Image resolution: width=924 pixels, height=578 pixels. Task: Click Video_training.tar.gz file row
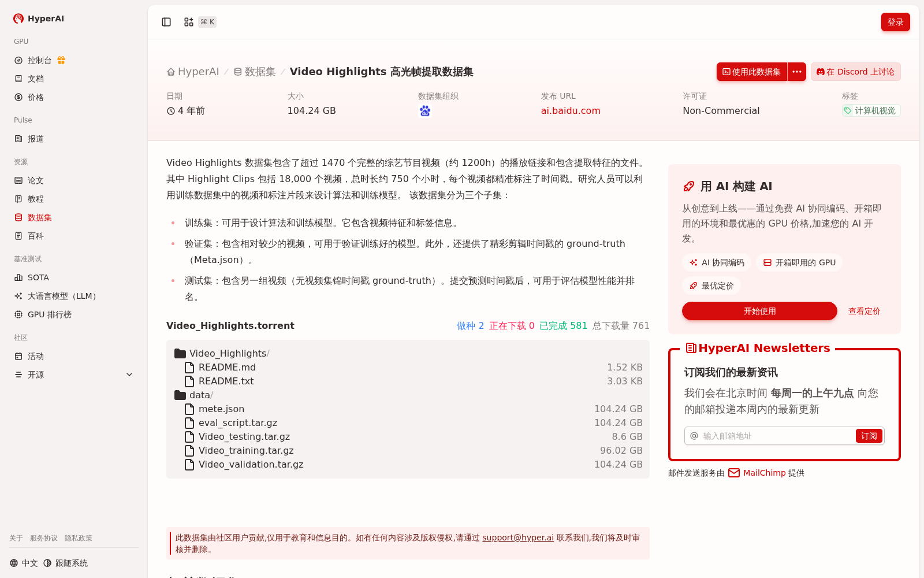[408, 450]
